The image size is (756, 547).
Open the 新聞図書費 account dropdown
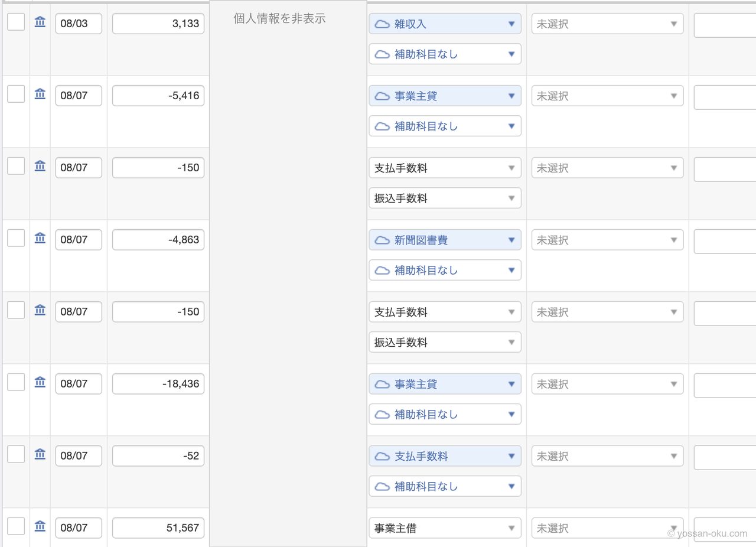(x=445, y=240)
